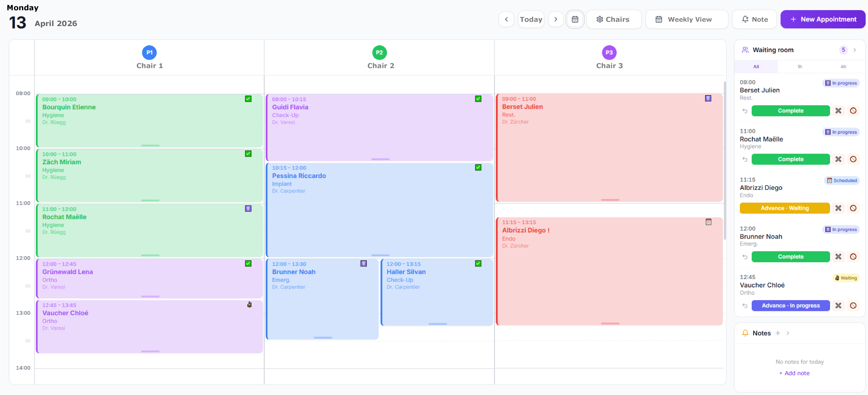Cancel Rochat Maëlle with the X icon
The width and height of the screenshot is (868, 395).
tap(838, 159)
